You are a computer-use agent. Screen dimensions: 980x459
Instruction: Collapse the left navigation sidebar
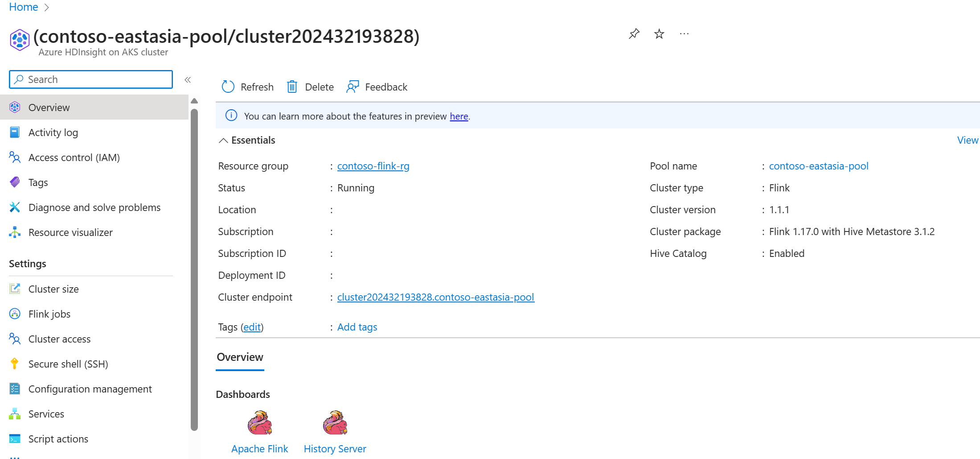188,80
